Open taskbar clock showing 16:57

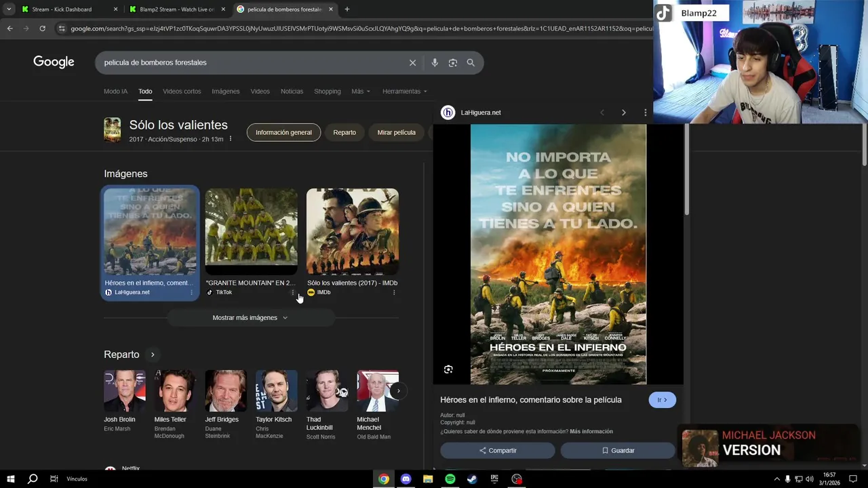coord(829,479)
